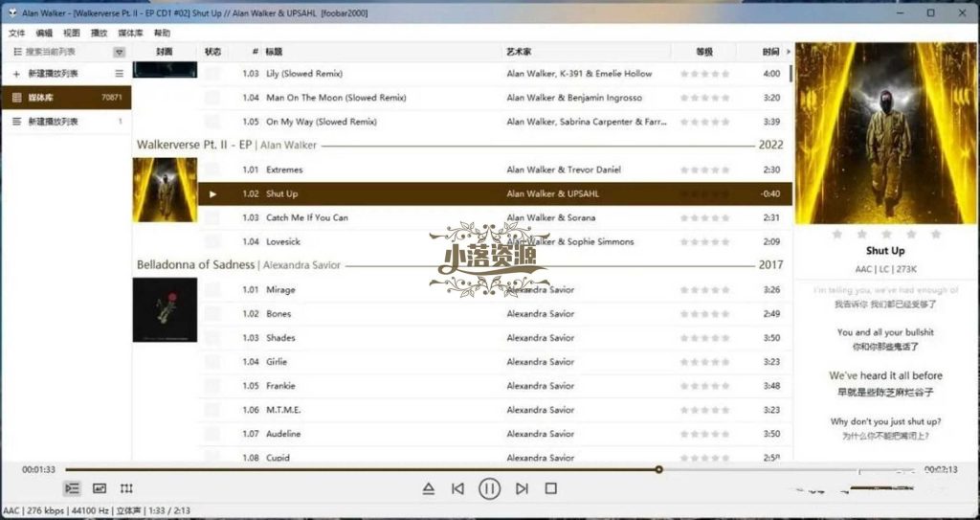Skip to the next track

[522, 488]
